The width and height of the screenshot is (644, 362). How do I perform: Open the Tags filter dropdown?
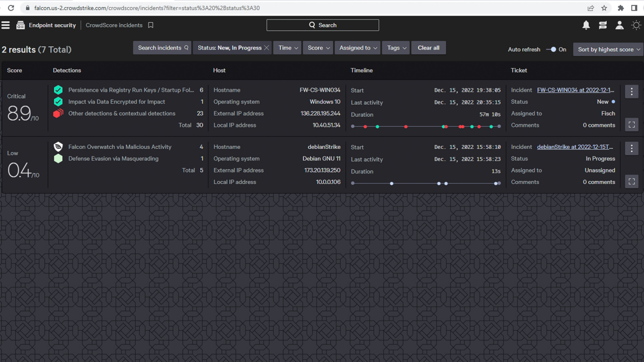(x=396, y=48)
